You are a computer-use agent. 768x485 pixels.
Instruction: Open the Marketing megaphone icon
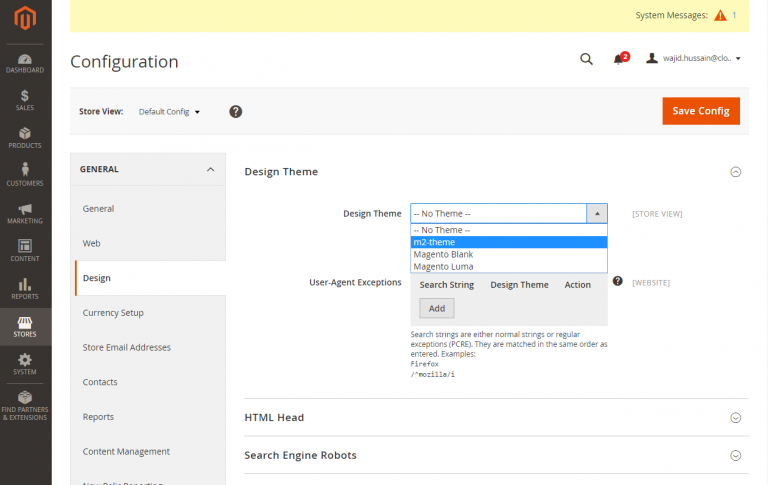coord(24,212)
